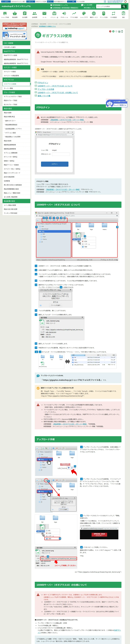The height and width of the screenshot is (644, 130).
Task: Select メイン商品の配置 in sidebar
Action: tap(16, 205)
